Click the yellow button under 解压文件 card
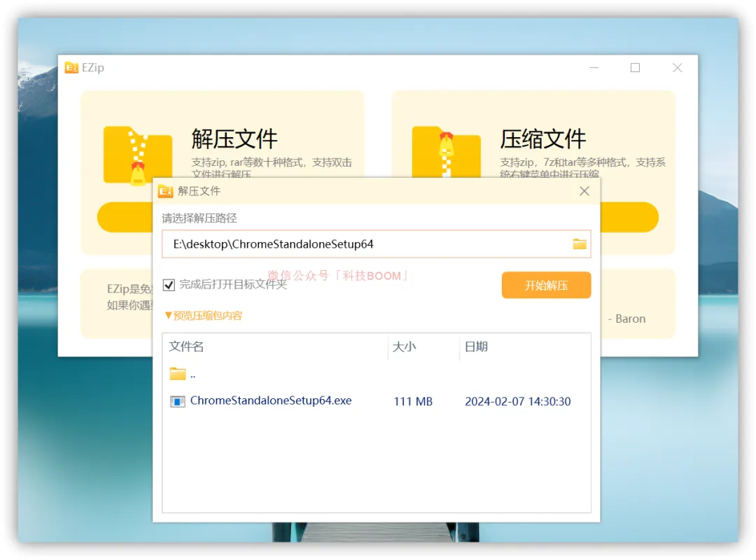The height and width of the screenshot is (560, 756). pos(125,217)
